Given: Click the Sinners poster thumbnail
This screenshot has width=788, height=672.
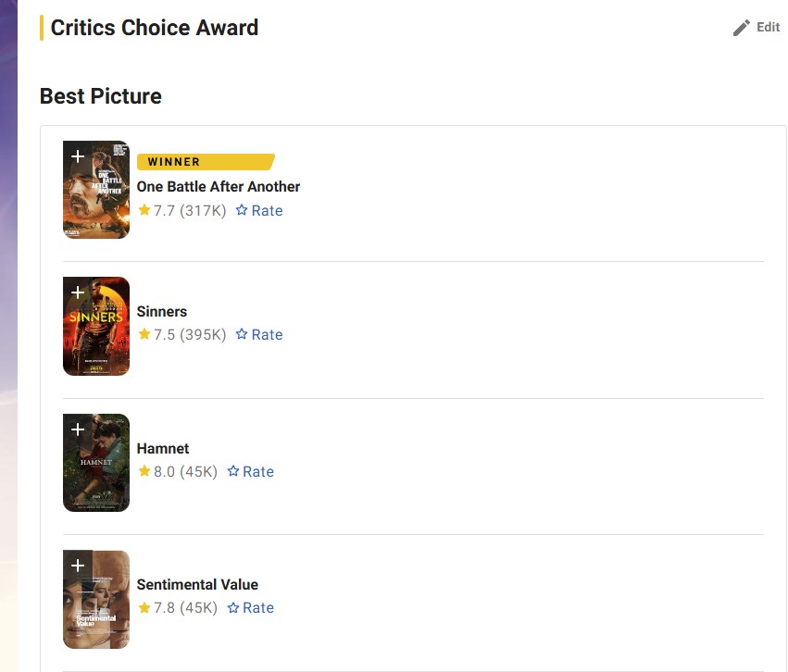Looking at the screenshot, I should 96,335.
